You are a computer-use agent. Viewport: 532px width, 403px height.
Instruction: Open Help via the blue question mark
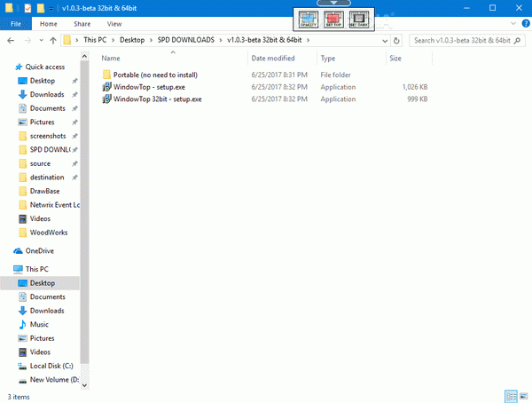tap(526, 23)
